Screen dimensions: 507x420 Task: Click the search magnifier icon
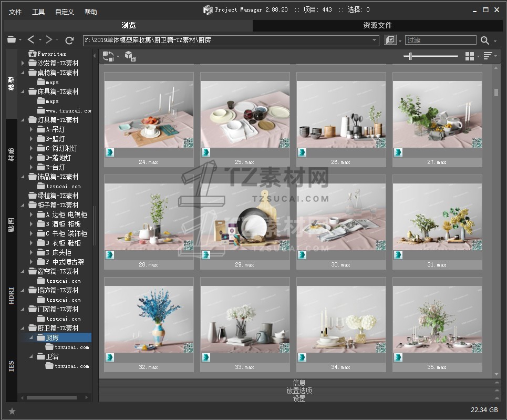coord(484,40)
